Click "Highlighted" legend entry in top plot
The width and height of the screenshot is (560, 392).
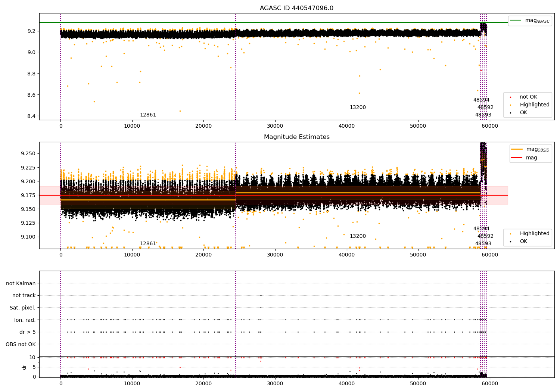pos(534,105)
